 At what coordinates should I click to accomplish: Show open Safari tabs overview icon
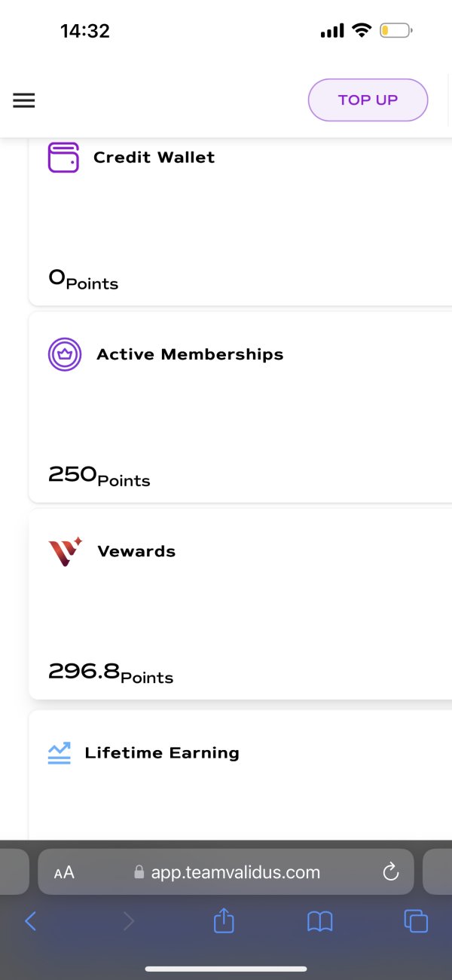click(x=416, y=921)
